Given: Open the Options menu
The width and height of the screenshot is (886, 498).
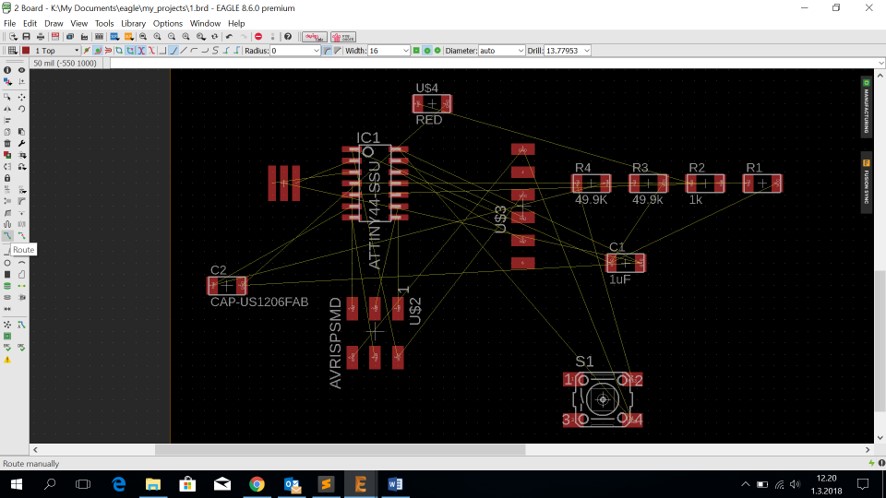Looking at the screenshot, I should (x=168, y=23).
